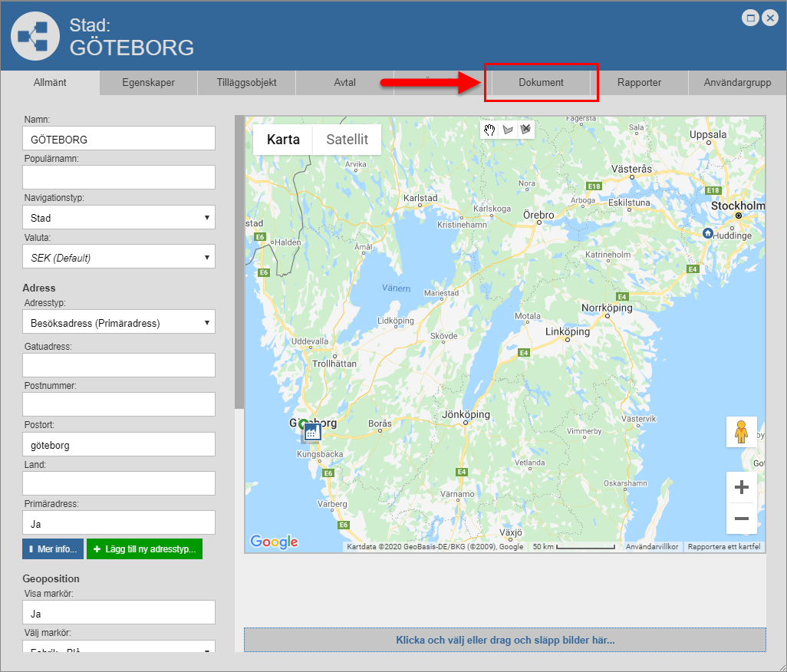Screen dimensions: 787x672
Task: Click Lägg till ny adresstyp button
Action: coord(144,549)
